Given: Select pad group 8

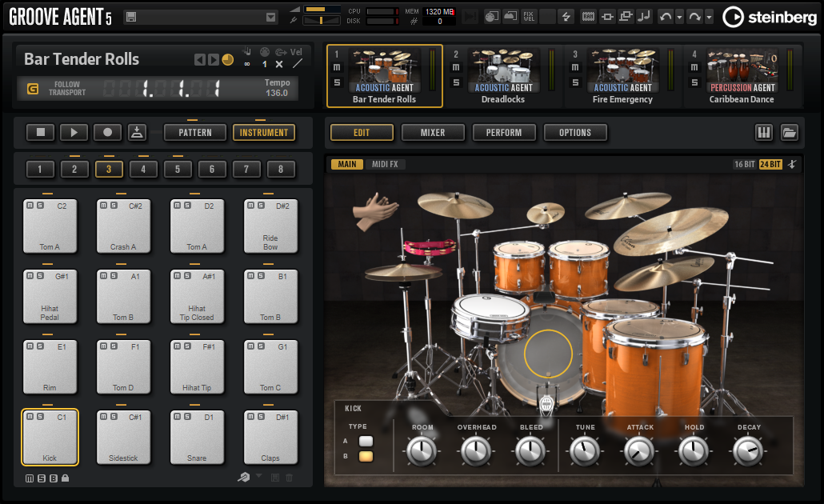Looking at the screenshot, I should point(281,170).
